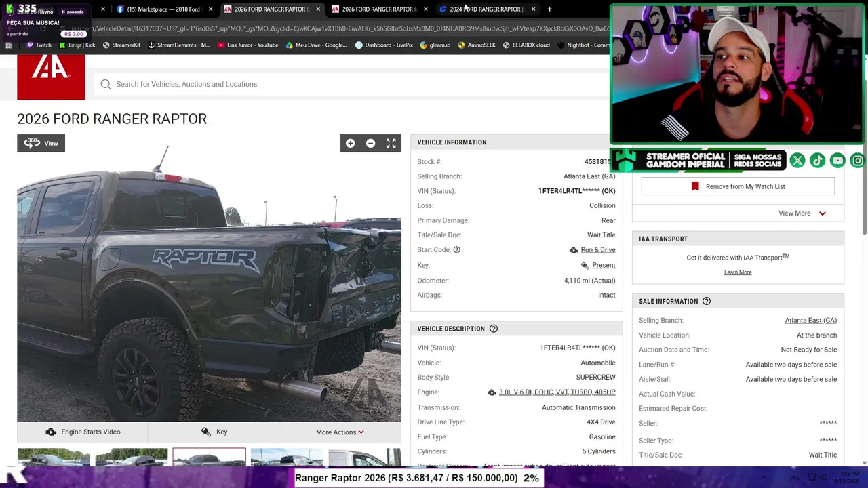Click the engine video icon beside 3.0L V-6

coord(492,392)
